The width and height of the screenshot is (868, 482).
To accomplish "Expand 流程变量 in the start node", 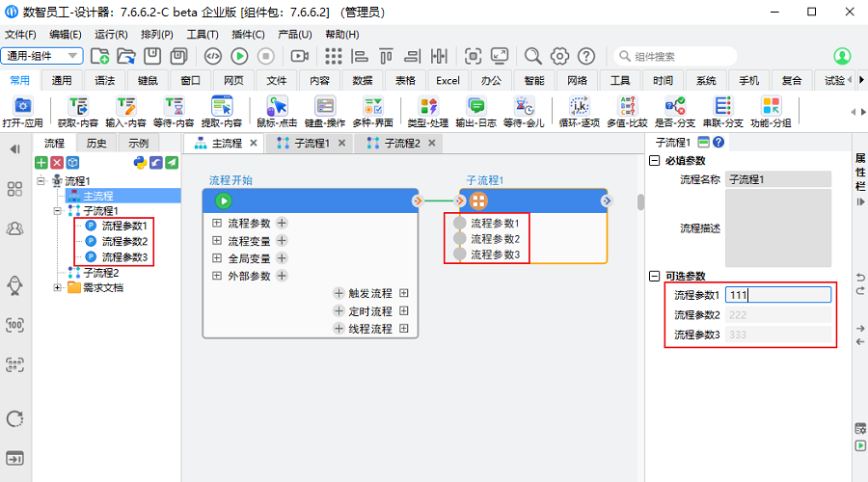I will click(217, 240).
